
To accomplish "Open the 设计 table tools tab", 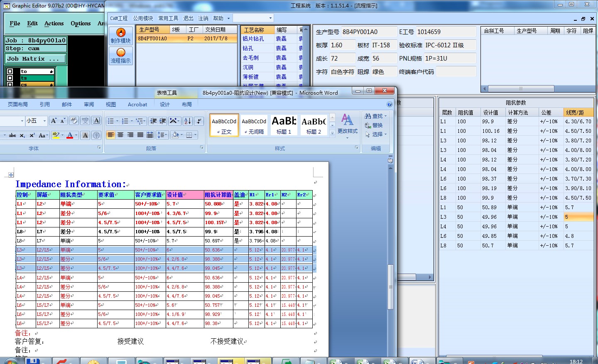I will pyautogui.click(x=165, y=105).
